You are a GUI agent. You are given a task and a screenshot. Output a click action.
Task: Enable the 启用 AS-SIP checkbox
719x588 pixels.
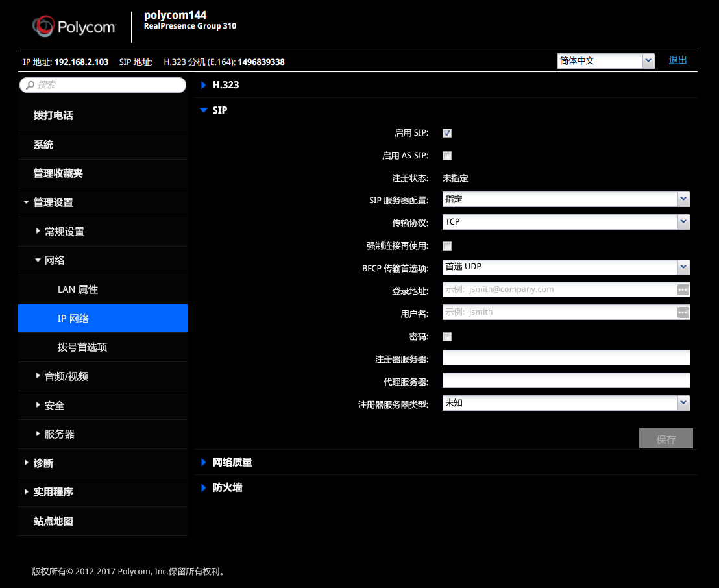[447, 156]
